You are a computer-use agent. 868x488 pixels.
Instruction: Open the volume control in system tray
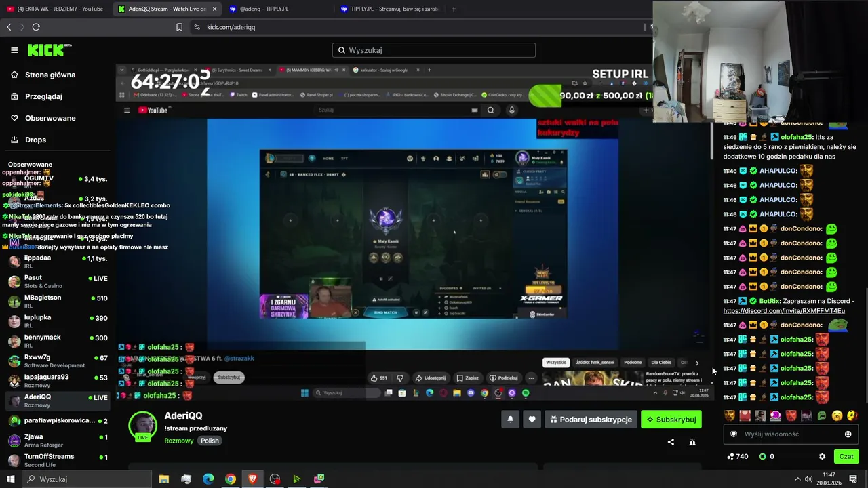[809, 479]
